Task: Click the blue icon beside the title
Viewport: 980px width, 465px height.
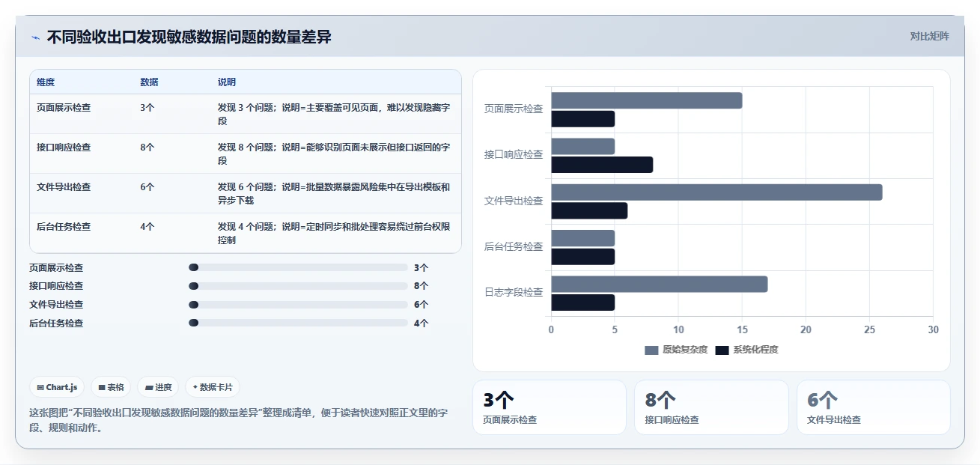Action: pos(36,37)
